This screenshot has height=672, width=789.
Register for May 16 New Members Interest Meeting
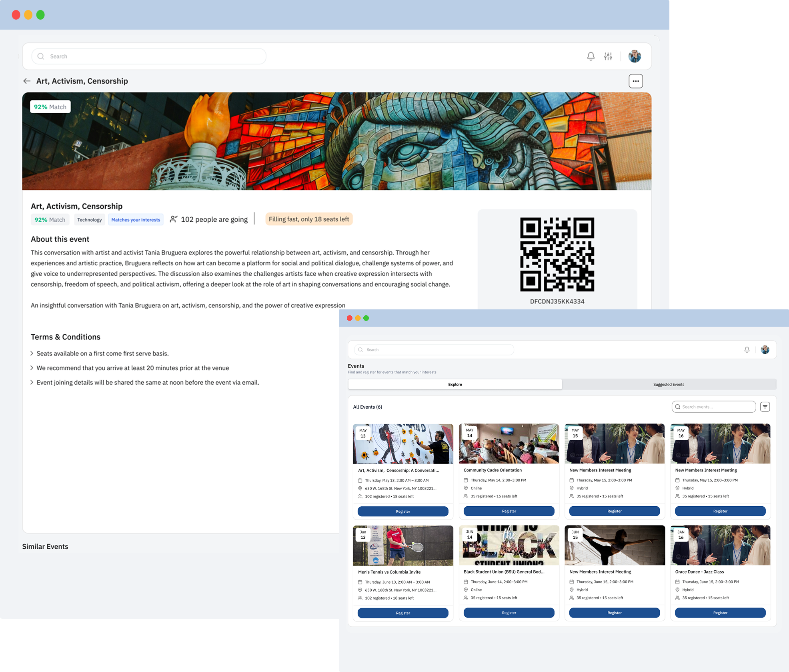point(720,511)
